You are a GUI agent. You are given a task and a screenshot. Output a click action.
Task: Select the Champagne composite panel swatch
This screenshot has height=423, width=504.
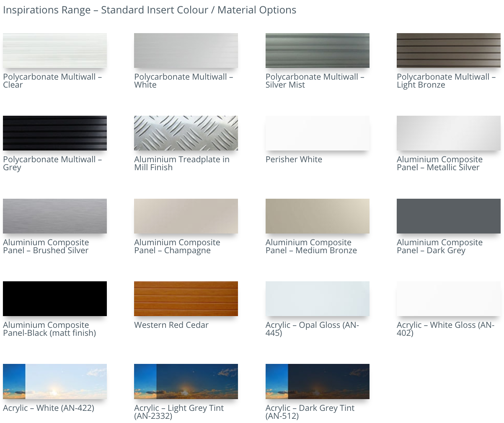pos(186,216)
